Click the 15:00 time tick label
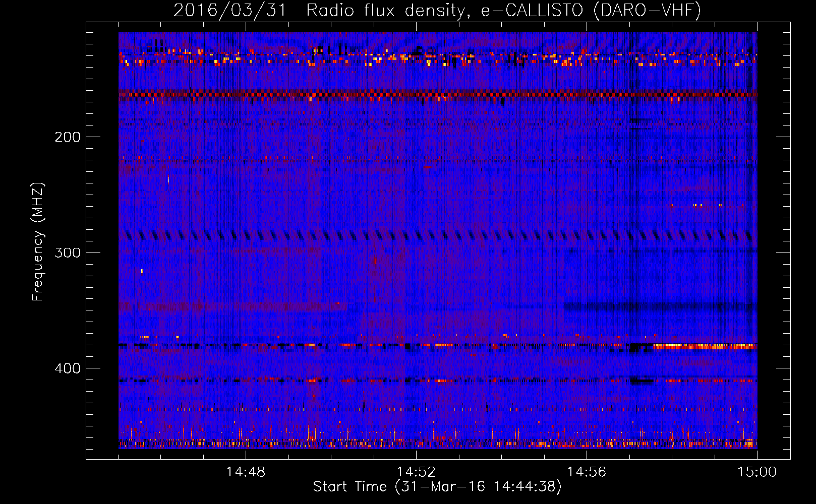Image resolution: width=816 pixels, height=504 pixels. tap(757, 472)
